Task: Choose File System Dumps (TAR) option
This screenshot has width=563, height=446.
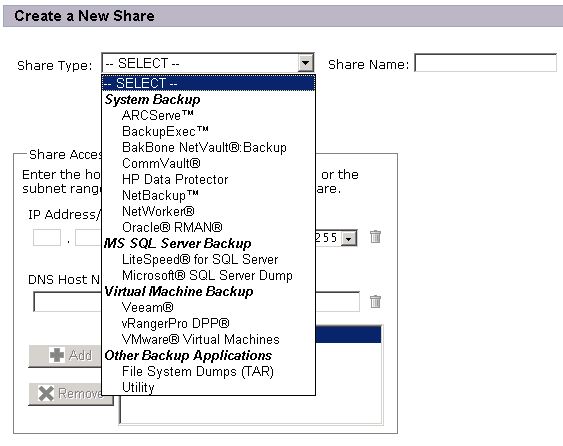Action: (208, 371)
